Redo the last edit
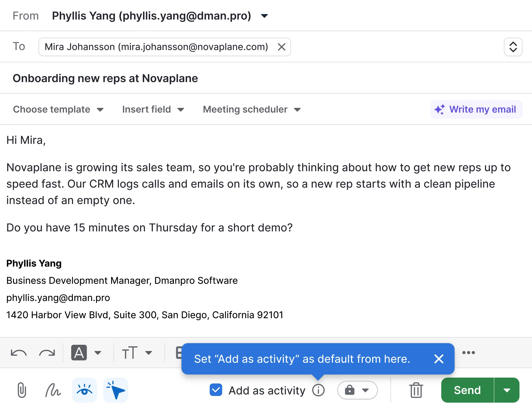The height and width of the screenshot is (412, 532). click(x=47, y=353)
